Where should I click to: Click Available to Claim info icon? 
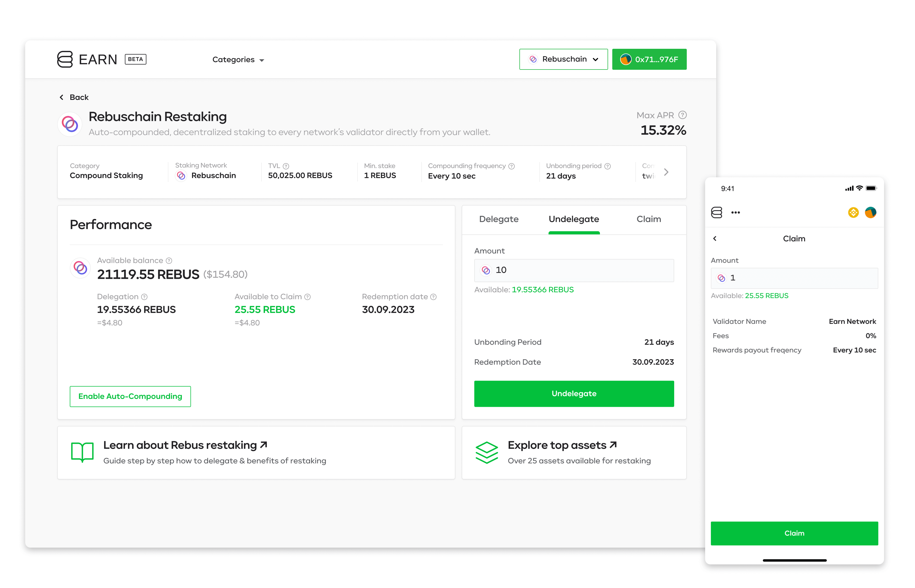point(307,297)
